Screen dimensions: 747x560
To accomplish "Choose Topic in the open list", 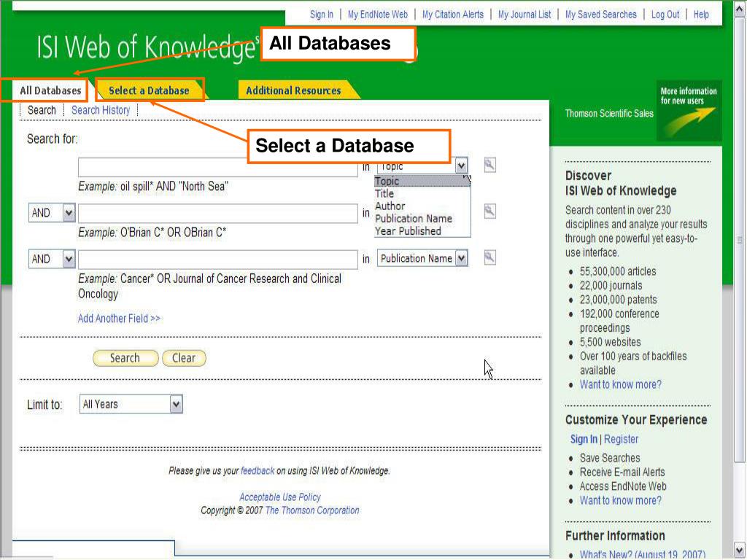I will [422, 181].
